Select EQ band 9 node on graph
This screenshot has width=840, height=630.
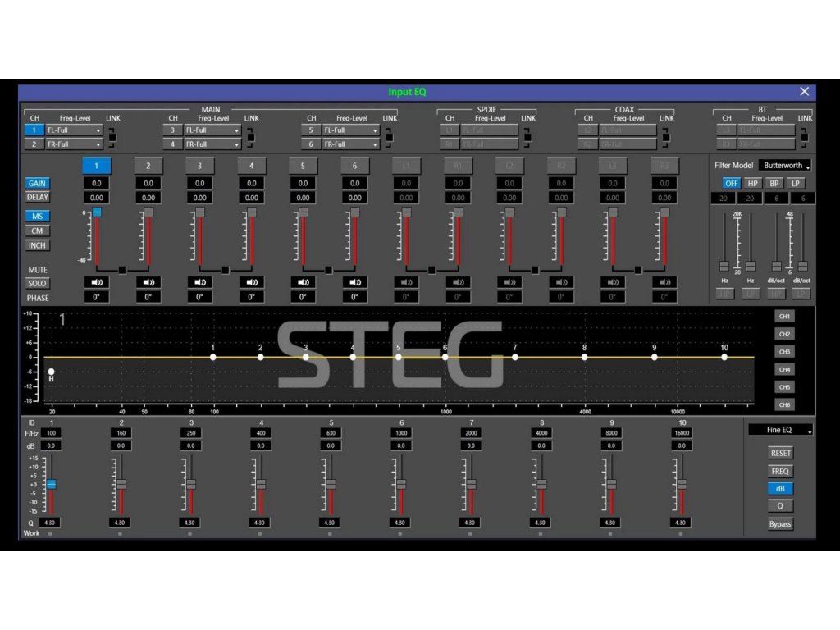coord(654,357)
